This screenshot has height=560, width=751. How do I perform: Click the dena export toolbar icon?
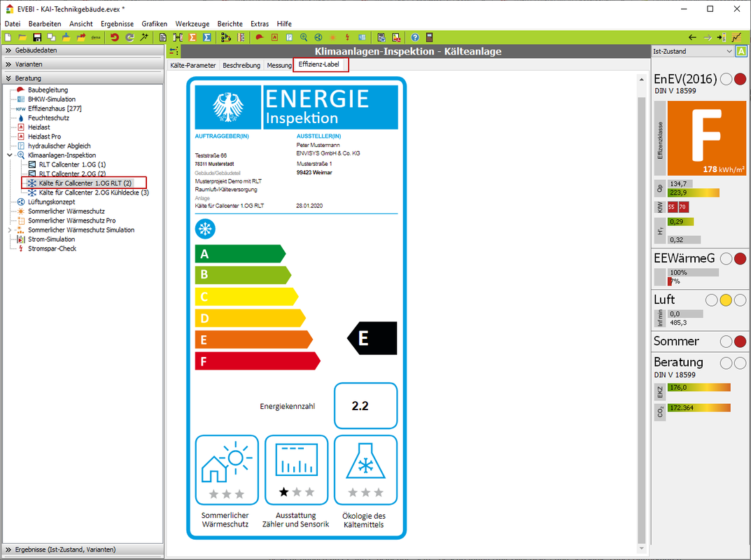pos(96,37)
